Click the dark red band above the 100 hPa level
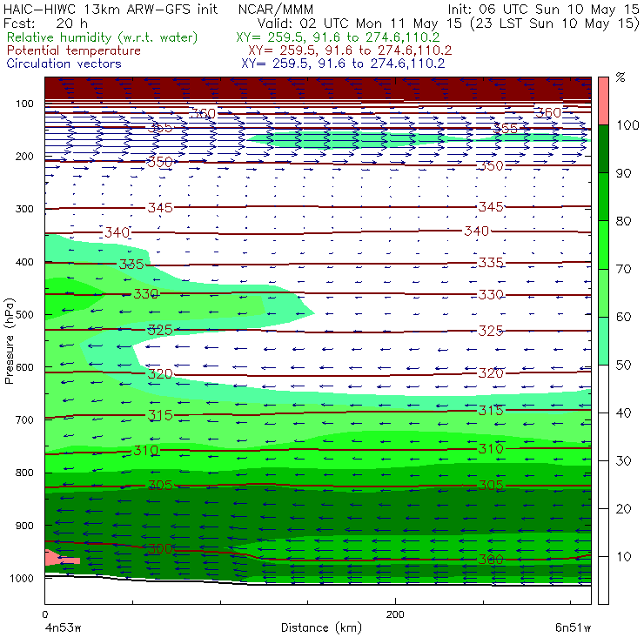Viewport: 644px width, 644px height. [318, 88]
